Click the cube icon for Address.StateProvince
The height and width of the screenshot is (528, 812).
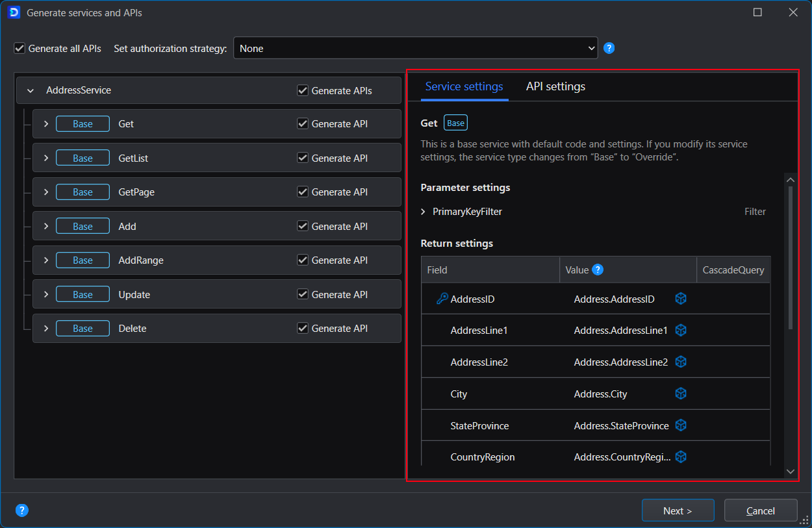(681, 425)
